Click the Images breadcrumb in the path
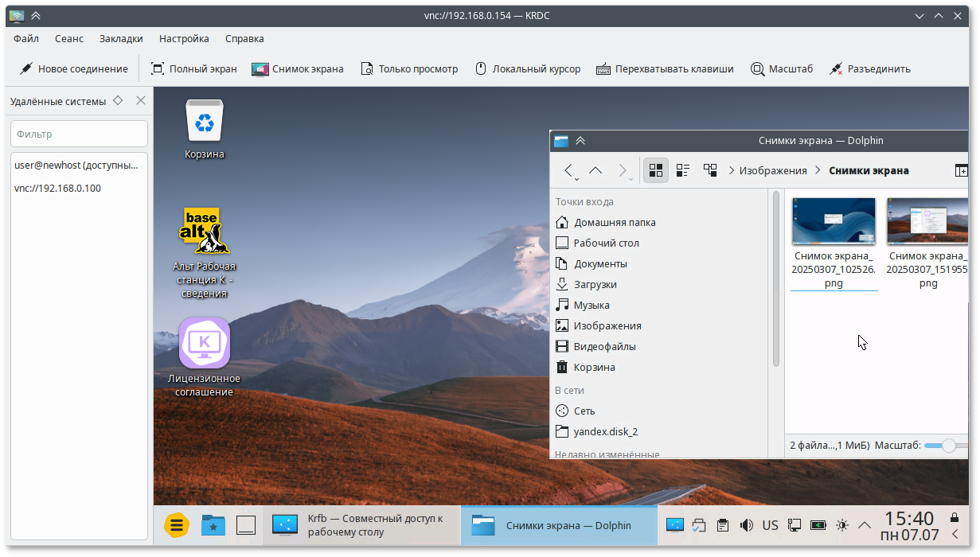Image resolution: width=980 pixels, height=557 pixels. pos(772,170)
